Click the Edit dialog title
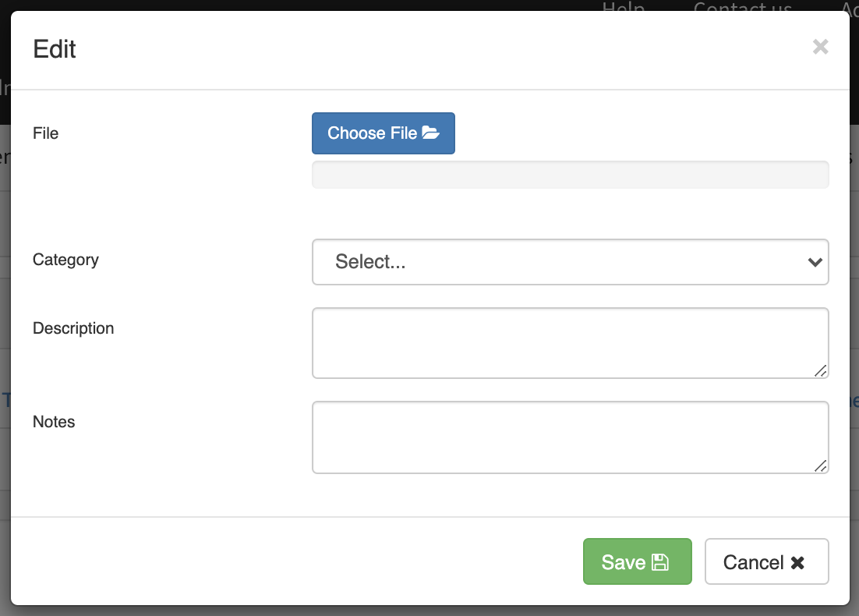 55,49
